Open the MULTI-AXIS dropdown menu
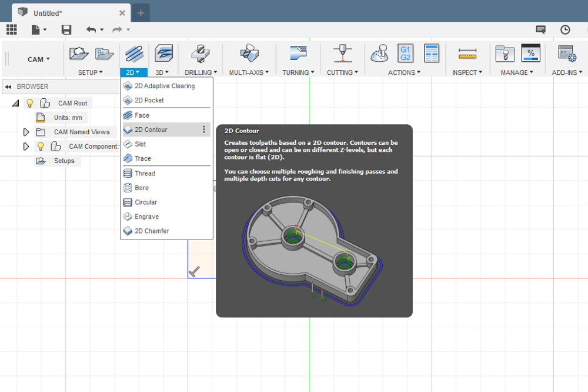588x392 pixels. pos(249,72)
